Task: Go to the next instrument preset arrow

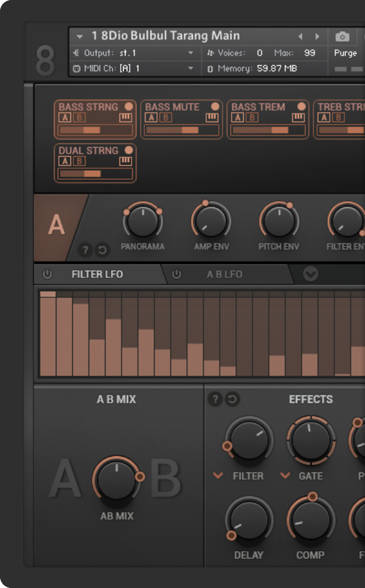Action: 317,36
